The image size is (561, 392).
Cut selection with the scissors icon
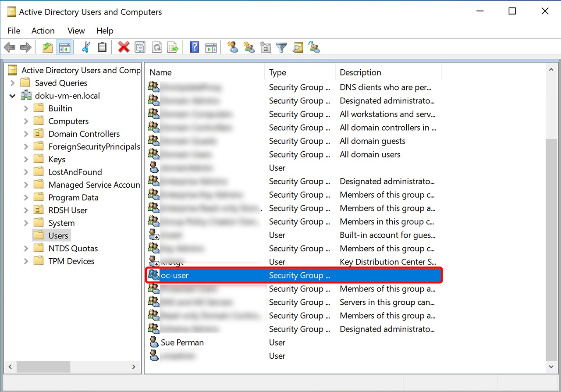coord(85,47)
